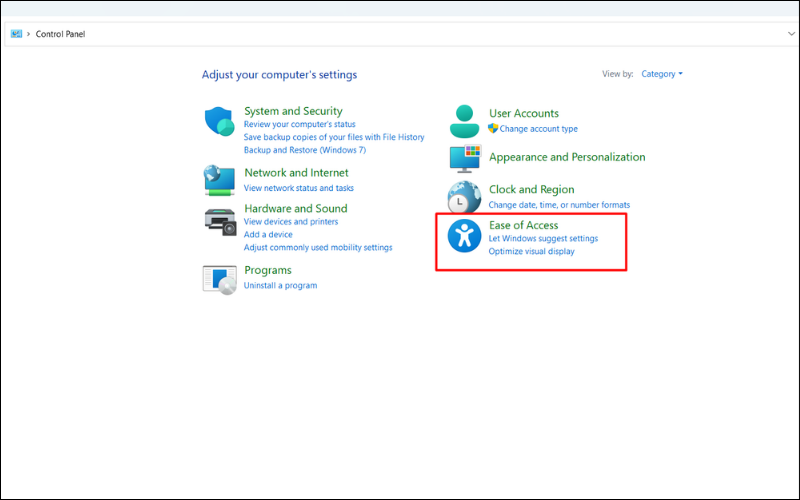Screen dimensions: 800x500
Task: Click the System and Security shield icon
Action: point(219,123)
